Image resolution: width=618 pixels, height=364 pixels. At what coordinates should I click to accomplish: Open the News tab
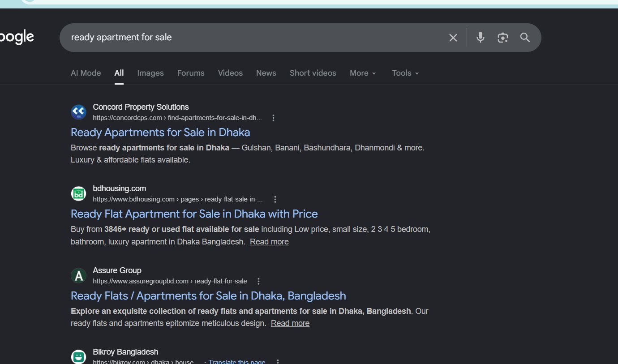point(266,73)
